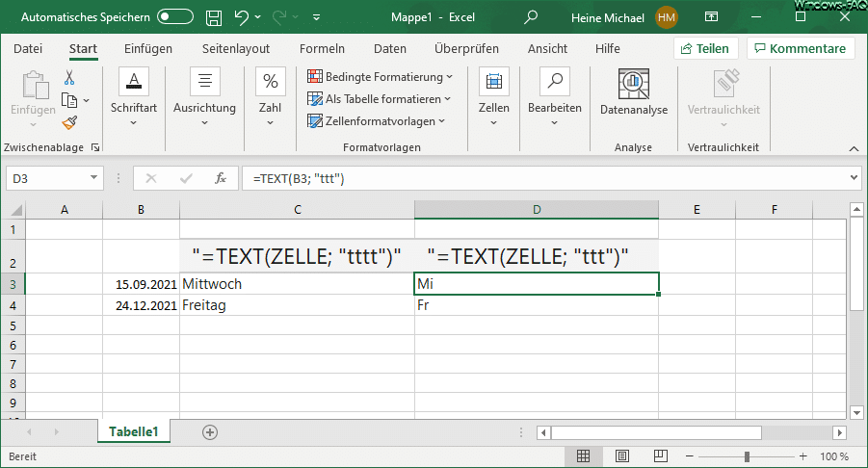
Task: Select the Format Painter brush
Action: (x=69, y=123)
